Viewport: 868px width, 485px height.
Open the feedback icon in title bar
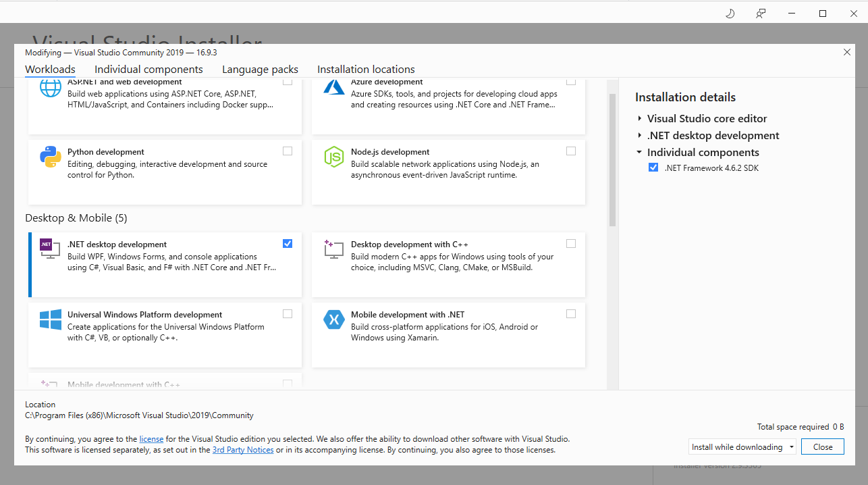pos(761,14)
